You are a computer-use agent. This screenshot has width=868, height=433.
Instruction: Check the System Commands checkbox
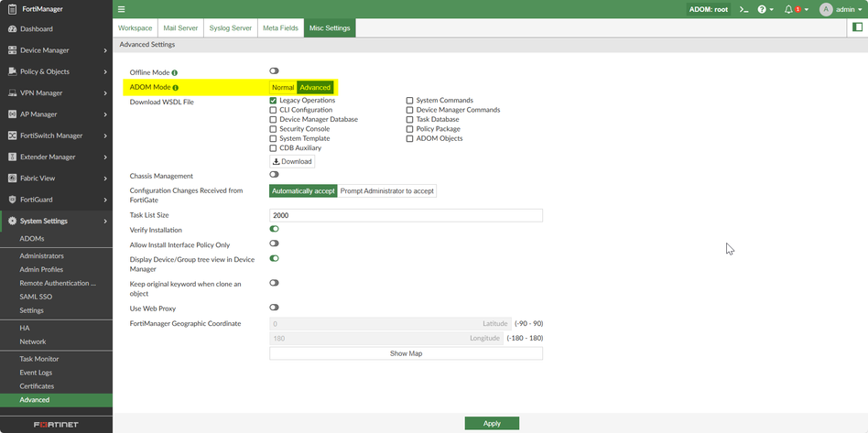[409, 101]
